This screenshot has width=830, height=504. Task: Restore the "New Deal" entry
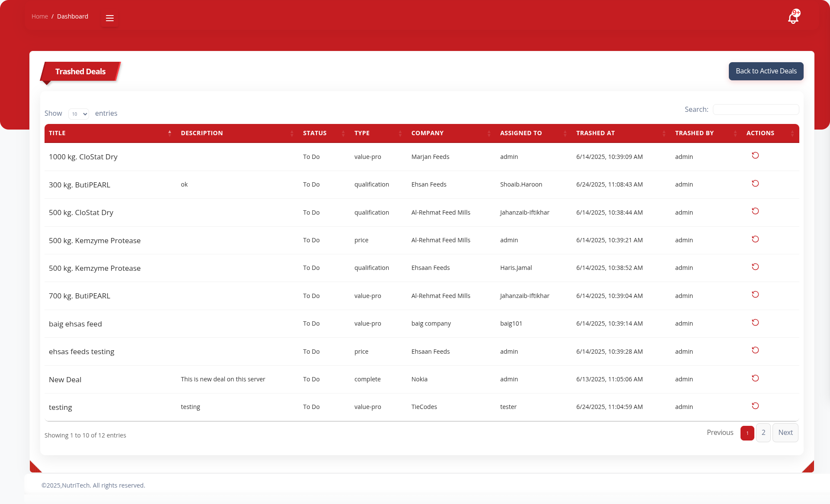(755, 378)
